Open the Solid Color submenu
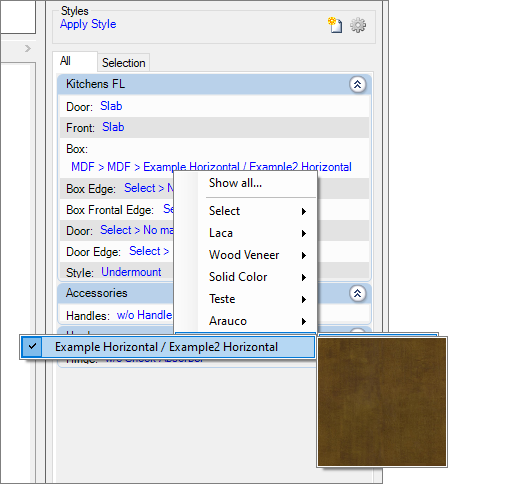The image size is (513, 484). click(x=245, y=277)
